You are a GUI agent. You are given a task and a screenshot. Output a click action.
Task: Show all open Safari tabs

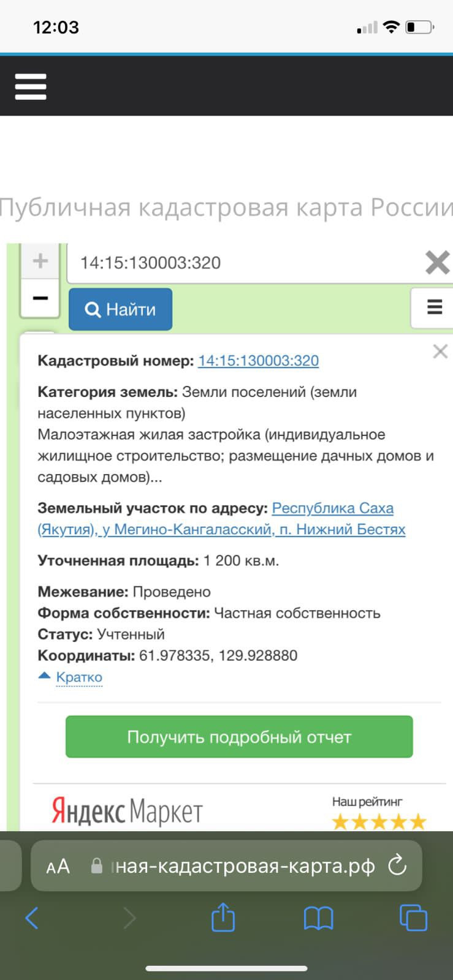point(413,918)
